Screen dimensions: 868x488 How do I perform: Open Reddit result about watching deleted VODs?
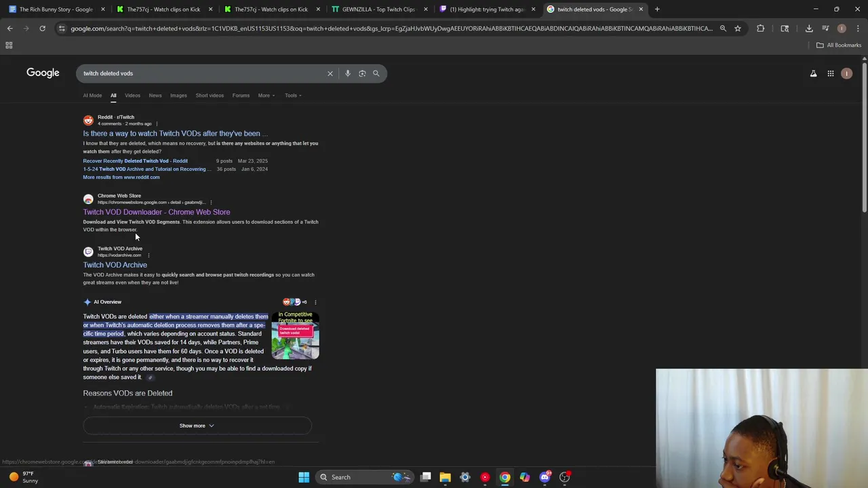click(175, 134)
